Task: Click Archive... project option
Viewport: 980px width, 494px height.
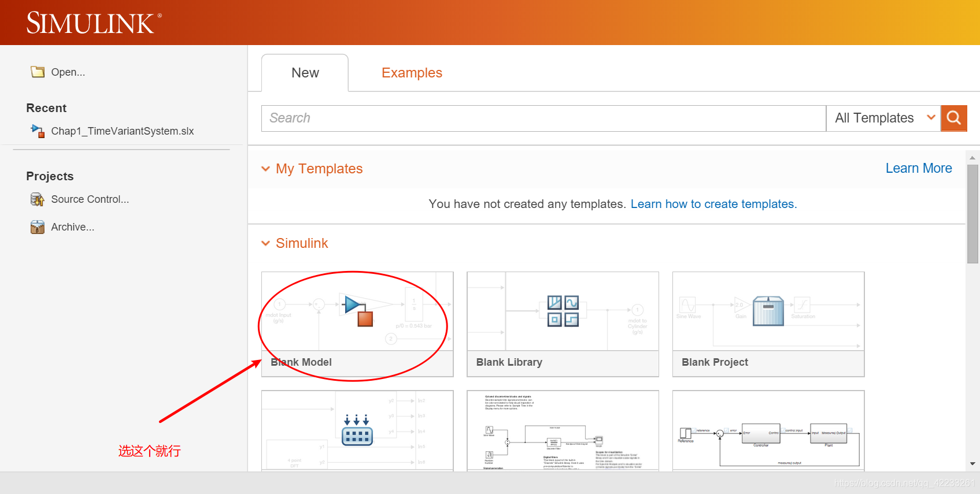Action: click(x=73, y=227)
